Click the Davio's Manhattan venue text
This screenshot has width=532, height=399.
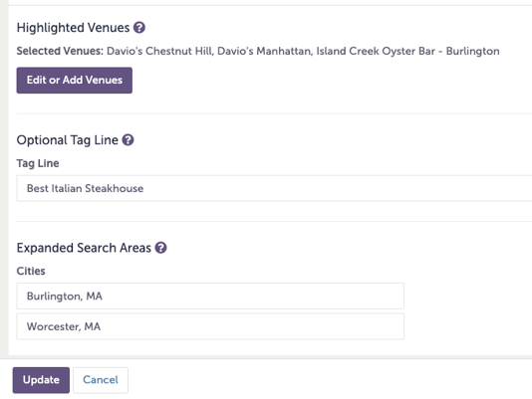click(264, 51)
